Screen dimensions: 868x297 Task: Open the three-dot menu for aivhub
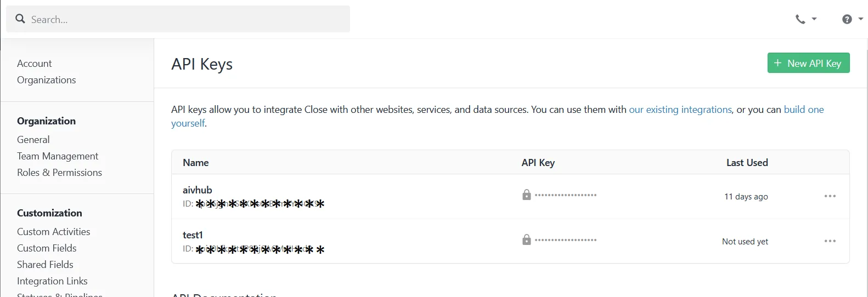pyautogui.click(x=830, y=196)
